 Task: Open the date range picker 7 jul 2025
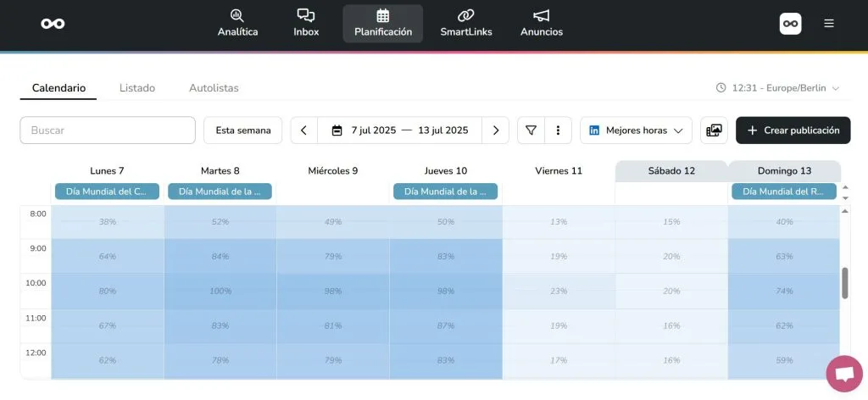pos(399,131)
